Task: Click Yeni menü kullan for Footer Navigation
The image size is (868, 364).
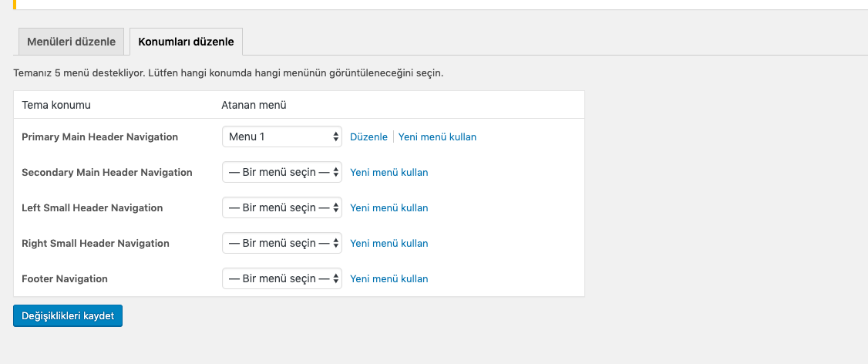Action: click(389, 278)
